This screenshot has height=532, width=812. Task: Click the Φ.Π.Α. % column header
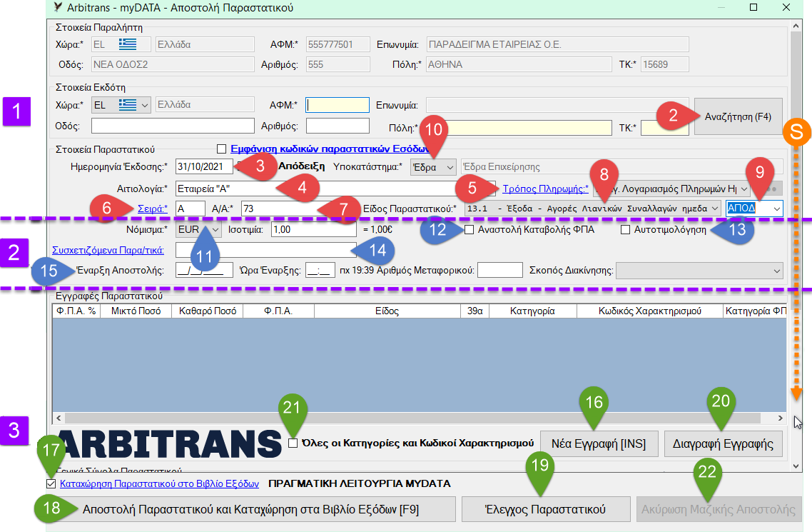(x=76, y=311)
